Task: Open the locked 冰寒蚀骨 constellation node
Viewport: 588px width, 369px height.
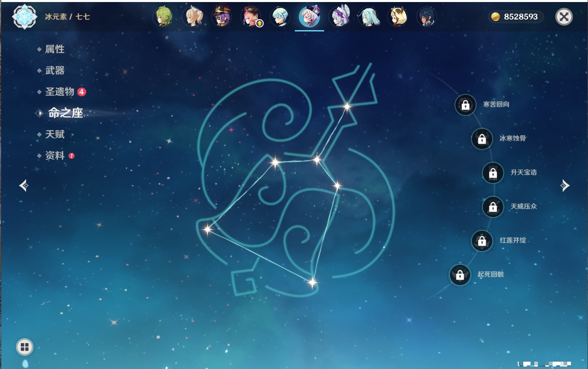Action: tap(482, 139)
